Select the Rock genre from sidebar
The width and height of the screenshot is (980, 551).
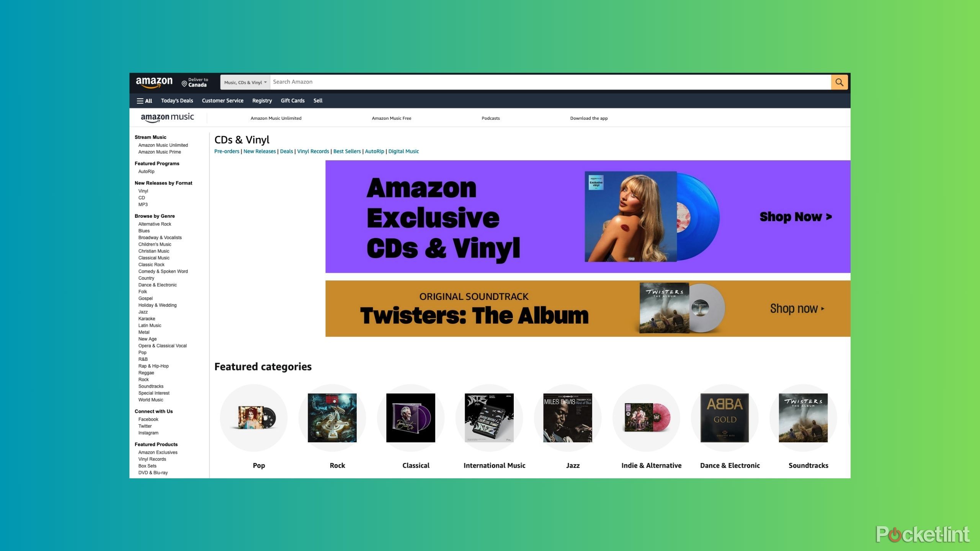pyautogui.click(x=144, y=380)
